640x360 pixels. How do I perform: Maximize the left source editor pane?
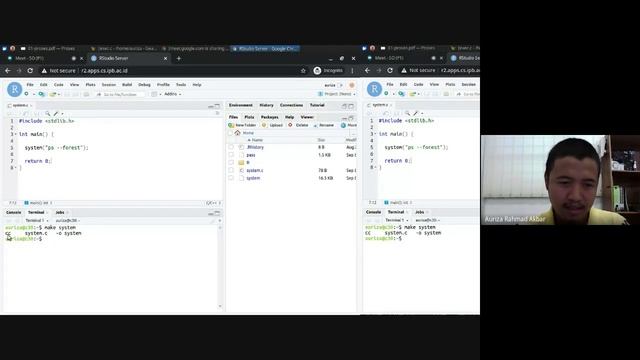[x=217, y=106]
